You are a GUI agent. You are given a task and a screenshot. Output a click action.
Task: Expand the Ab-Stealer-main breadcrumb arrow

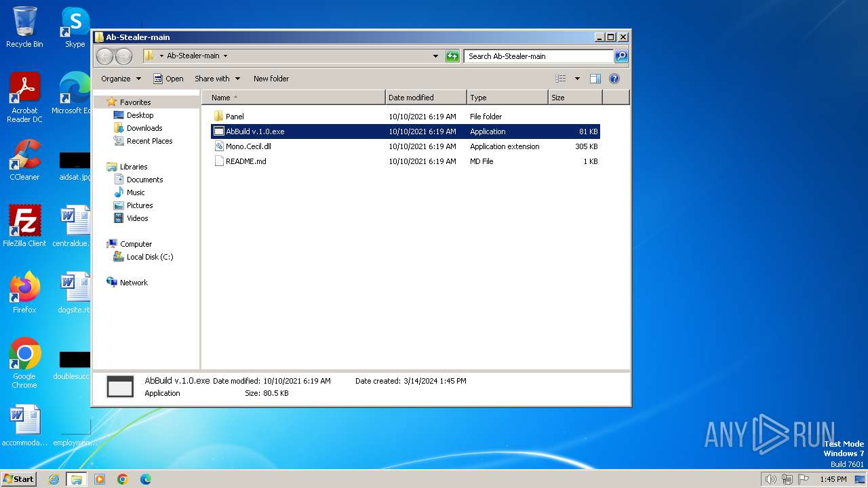(x=225, y=56)
